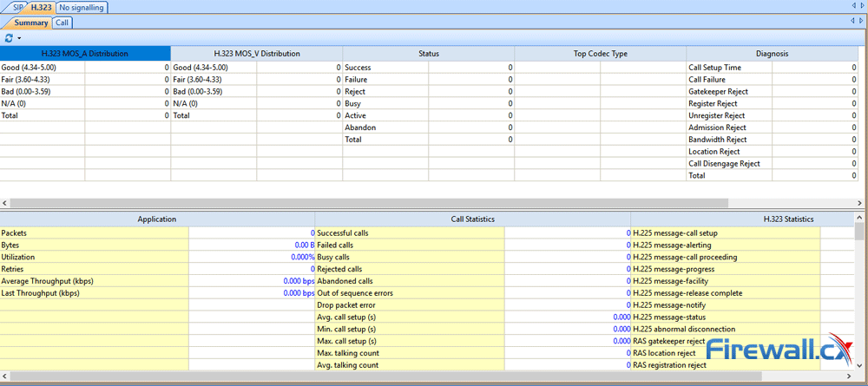Viewport: 868px width, 386px height.
Task: Select the Retries row
Action: tap(157, 269)
